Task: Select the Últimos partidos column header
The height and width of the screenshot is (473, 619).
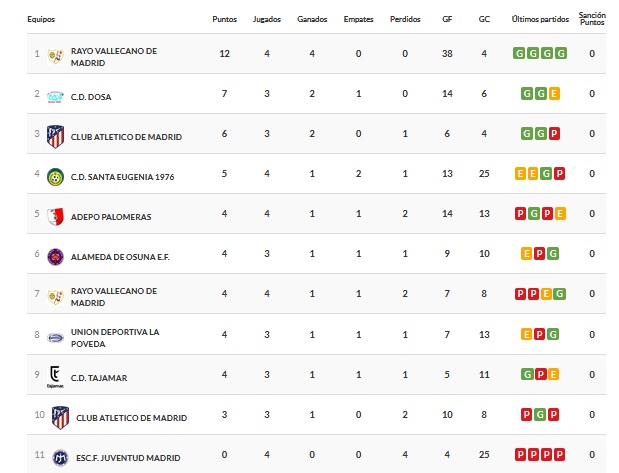Action: click(540, 19)
